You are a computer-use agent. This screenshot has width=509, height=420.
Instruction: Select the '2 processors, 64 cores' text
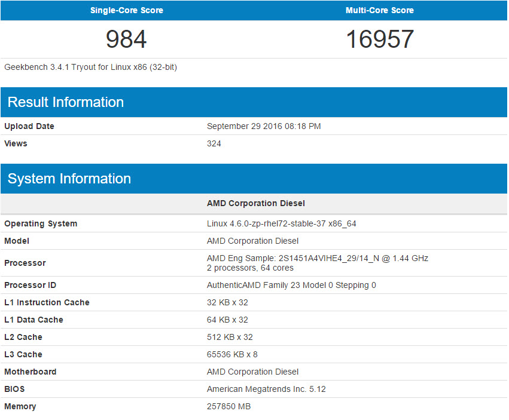[250, 268]
